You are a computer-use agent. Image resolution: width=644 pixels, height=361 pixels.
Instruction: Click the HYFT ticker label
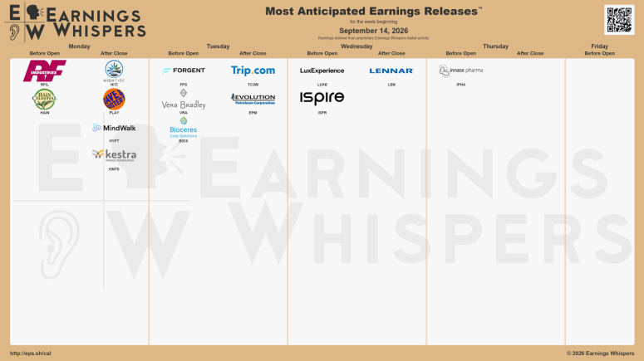pyautogui.click(x=114, y=141)
